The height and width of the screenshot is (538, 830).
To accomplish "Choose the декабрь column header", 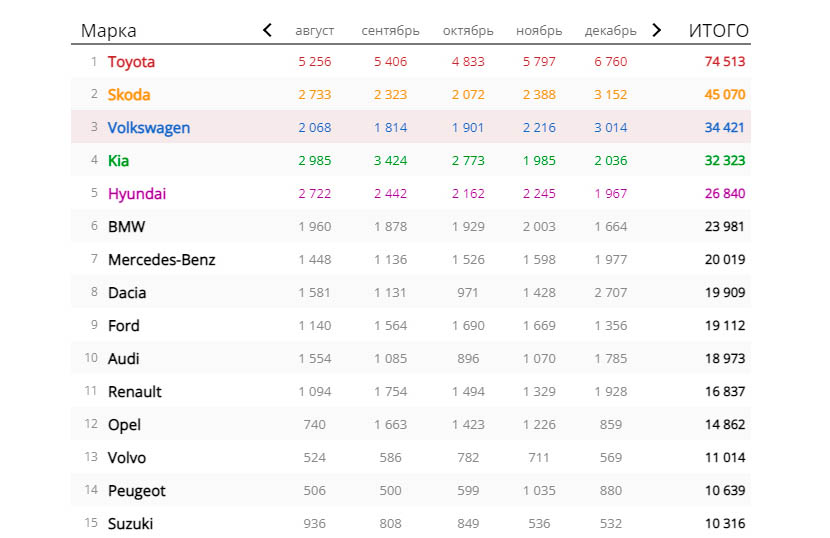I will [x=610, y=31].
